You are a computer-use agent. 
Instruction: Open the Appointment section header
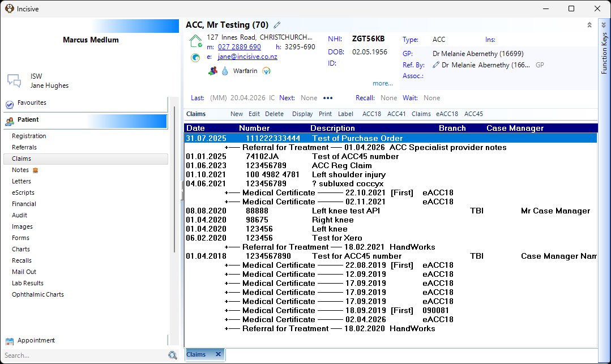point(86,341)
